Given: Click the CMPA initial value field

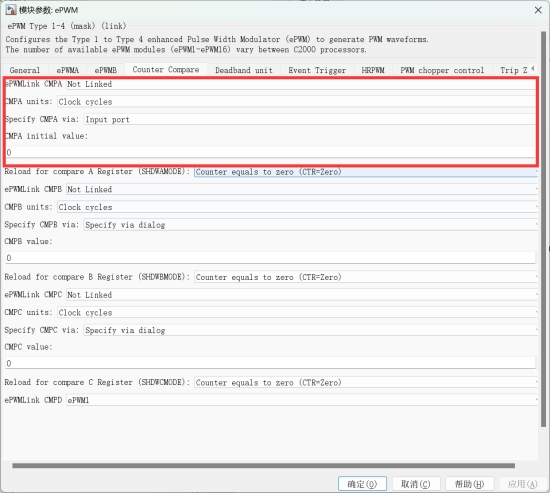Looking at the screenshot, I should (x=270, y=152).
